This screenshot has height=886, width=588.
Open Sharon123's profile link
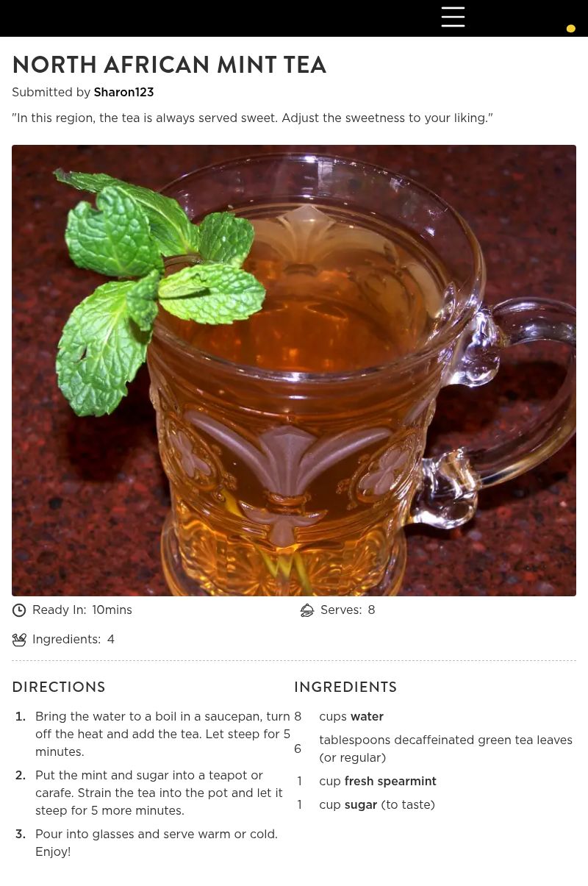tap(123, 93)
